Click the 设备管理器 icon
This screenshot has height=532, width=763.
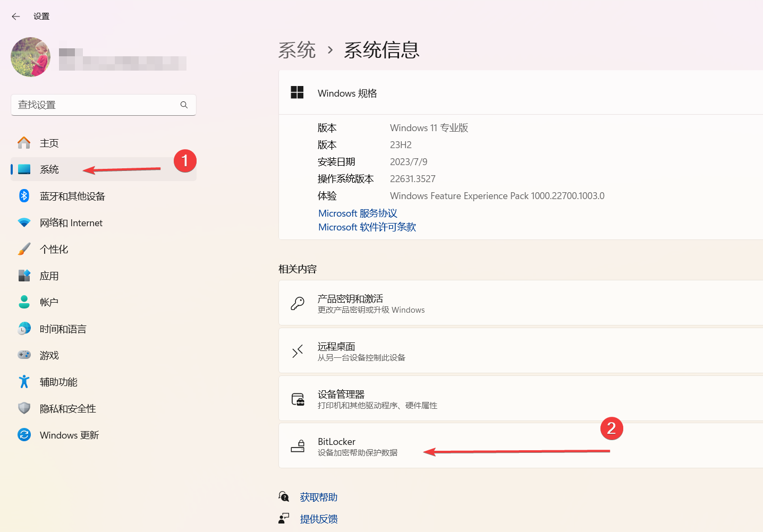click(x=298, y=399)
